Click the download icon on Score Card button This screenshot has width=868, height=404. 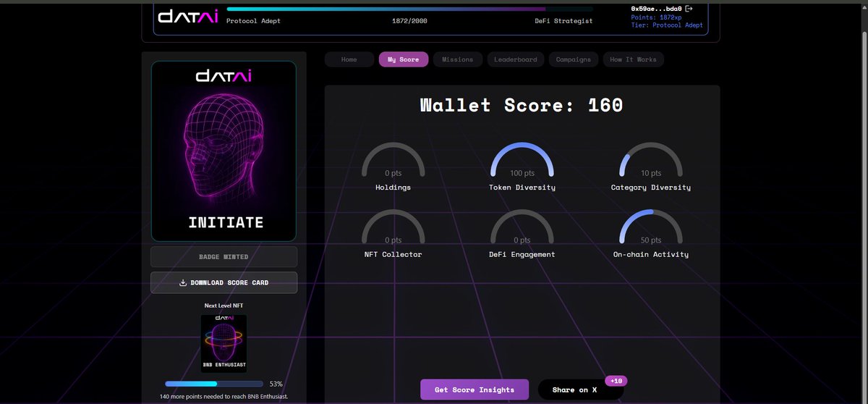point(183,282)
